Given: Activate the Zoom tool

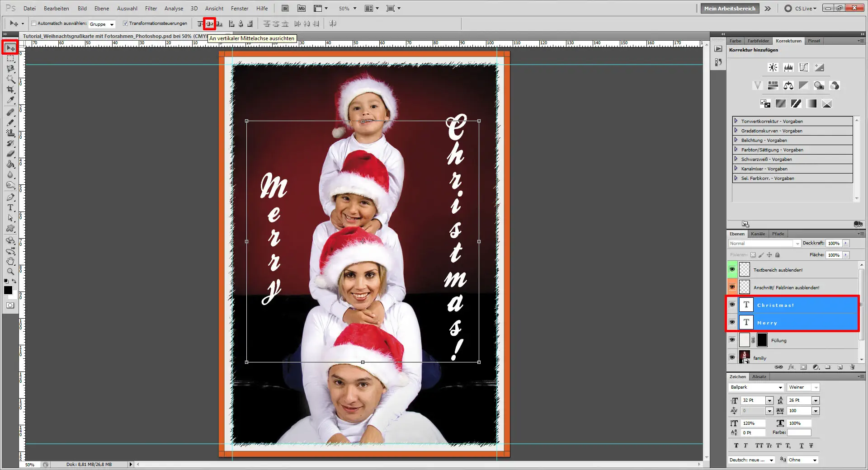Looking at the screenshot, I should point(10,272).
